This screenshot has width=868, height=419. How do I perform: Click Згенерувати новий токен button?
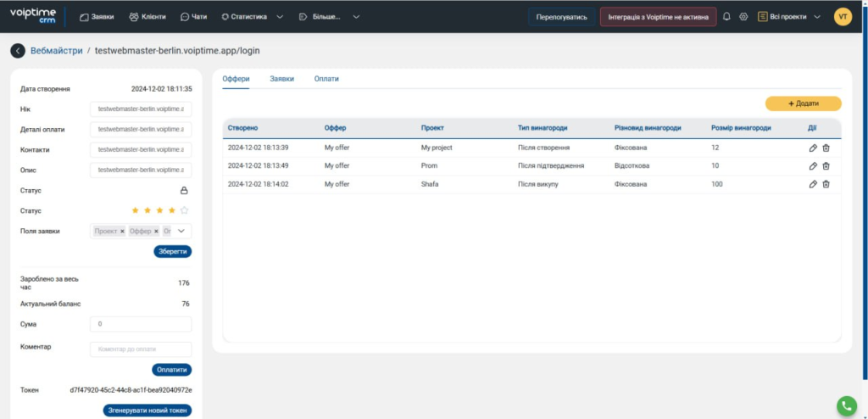point(147,411)
